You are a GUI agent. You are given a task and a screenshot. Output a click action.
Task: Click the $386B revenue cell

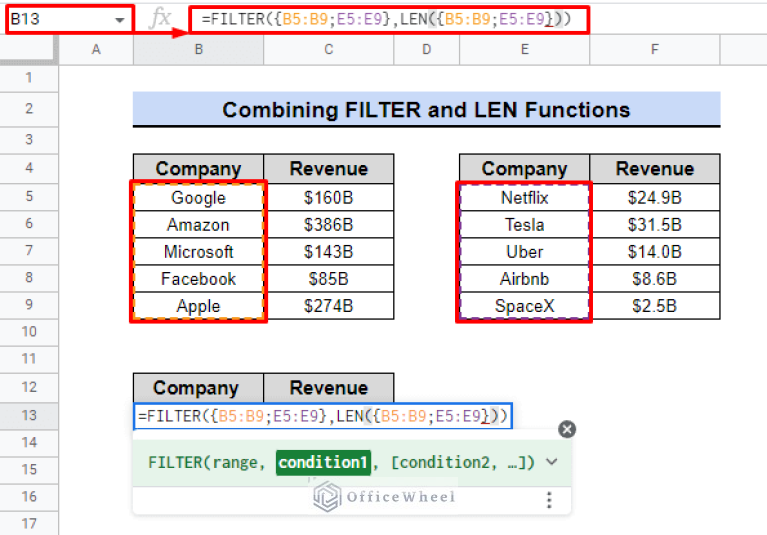point(329,224)
